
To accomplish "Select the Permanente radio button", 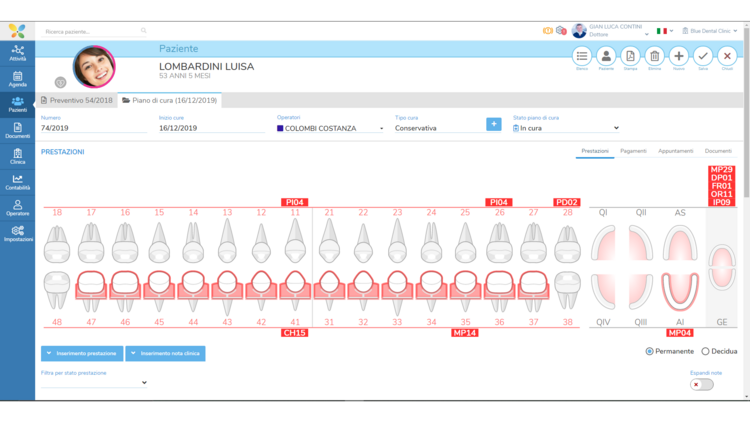I will (x=650, y=352).
